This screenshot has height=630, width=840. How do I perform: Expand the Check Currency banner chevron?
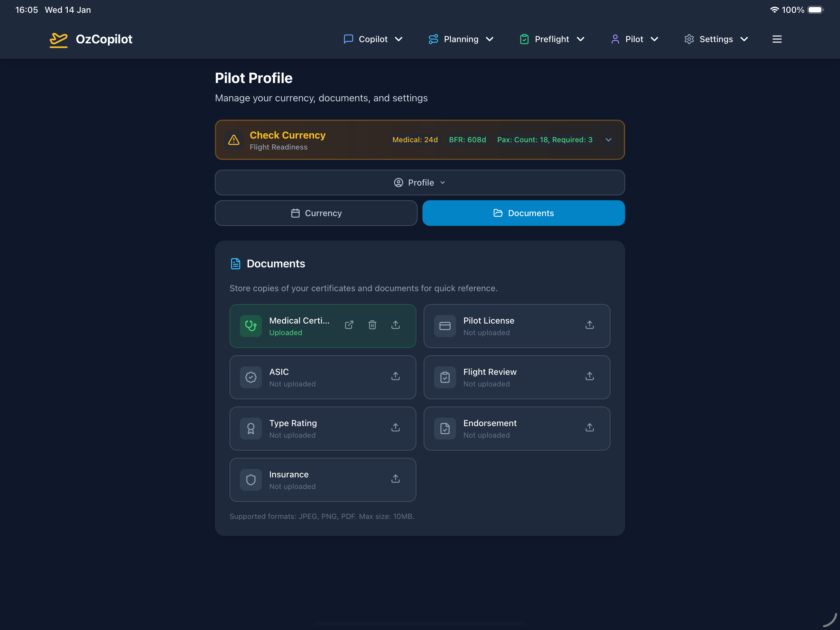tap(608, 140)
